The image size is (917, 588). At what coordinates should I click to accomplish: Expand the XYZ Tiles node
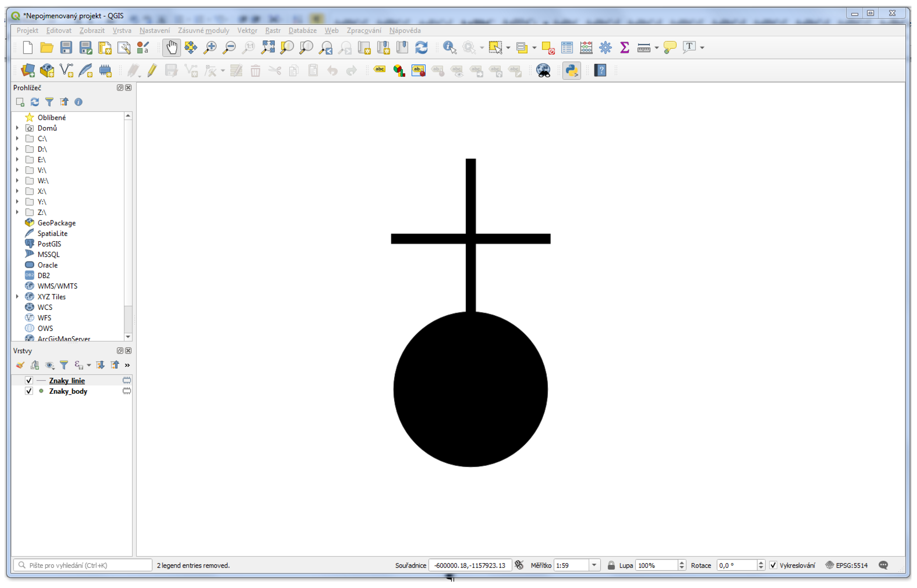point(17,297)
